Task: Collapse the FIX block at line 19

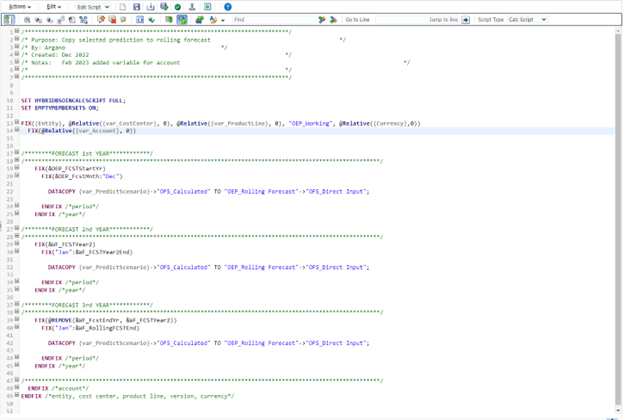Action: coord(17,168)
